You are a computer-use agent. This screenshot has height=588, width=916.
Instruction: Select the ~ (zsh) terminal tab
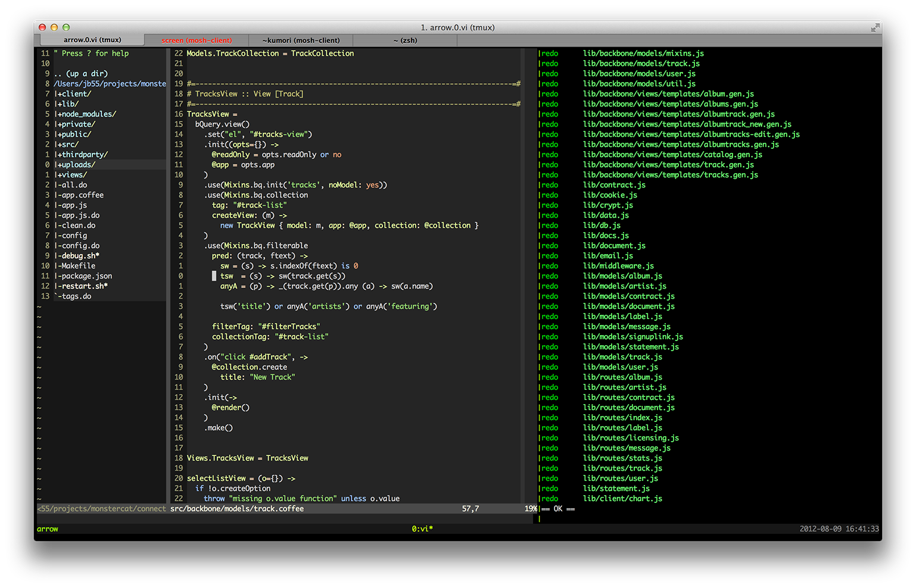pos(405,40)
